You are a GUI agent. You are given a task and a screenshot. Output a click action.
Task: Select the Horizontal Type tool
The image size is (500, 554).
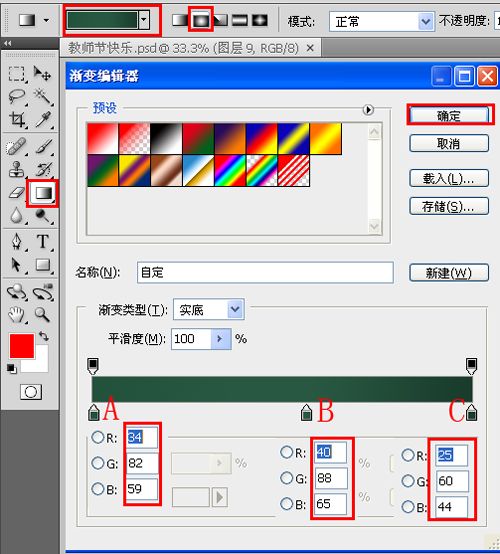(43, 242)
